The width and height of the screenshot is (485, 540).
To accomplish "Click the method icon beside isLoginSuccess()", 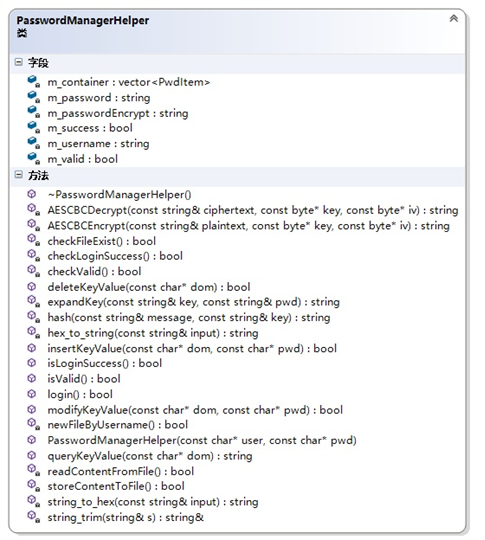I will (x=32, y=363).
